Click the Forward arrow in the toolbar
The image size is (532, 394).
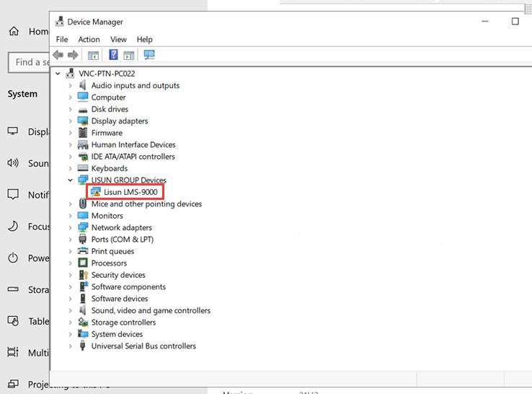coord(73,55)
